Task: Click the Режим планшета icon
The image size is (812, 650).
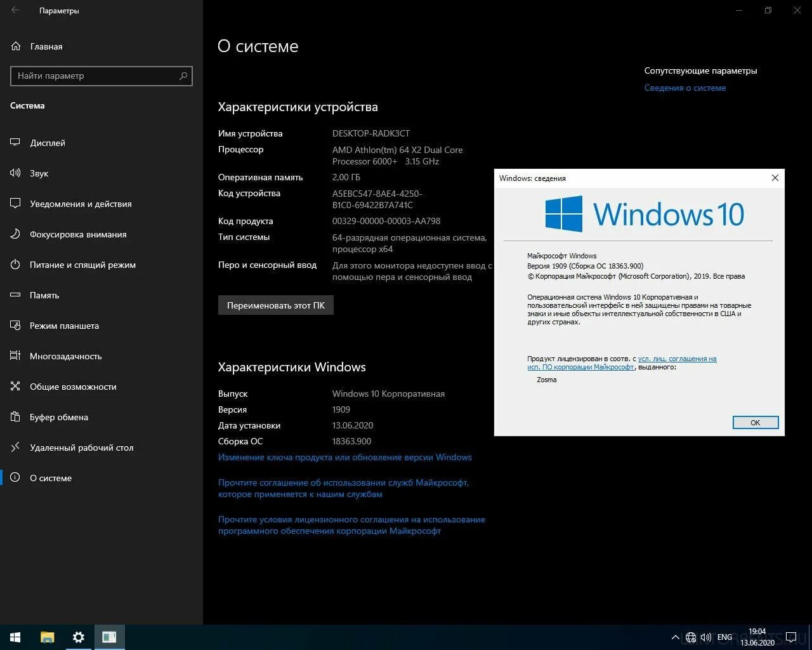Action: click(x=16, y=326)
